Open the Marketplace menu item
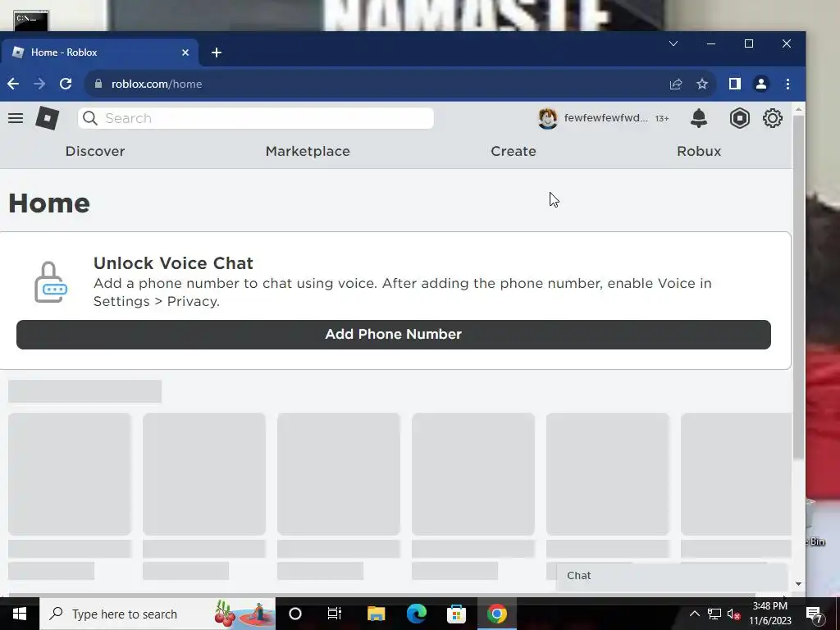This screenshot has height=630, width=840. 308,151
